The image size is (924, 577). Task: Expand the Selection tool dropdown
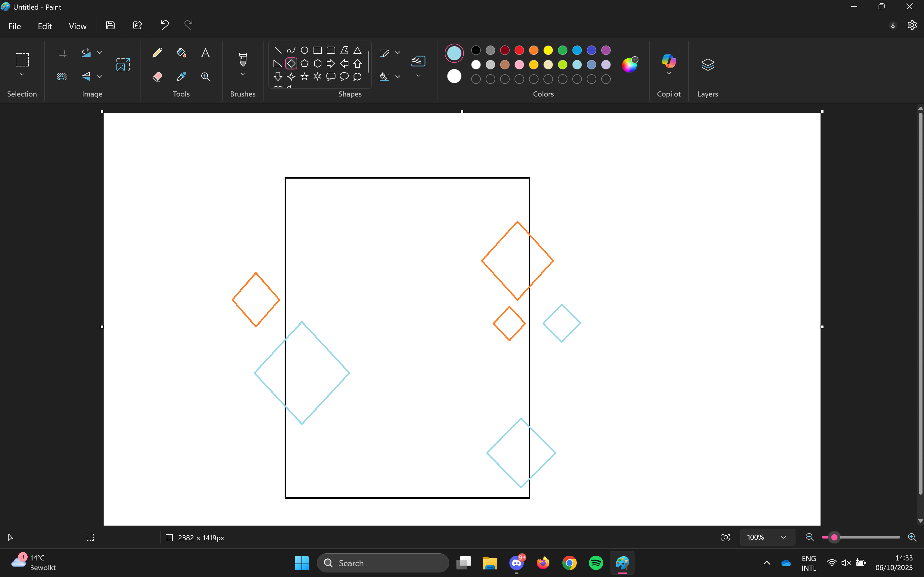coord(22,75)
